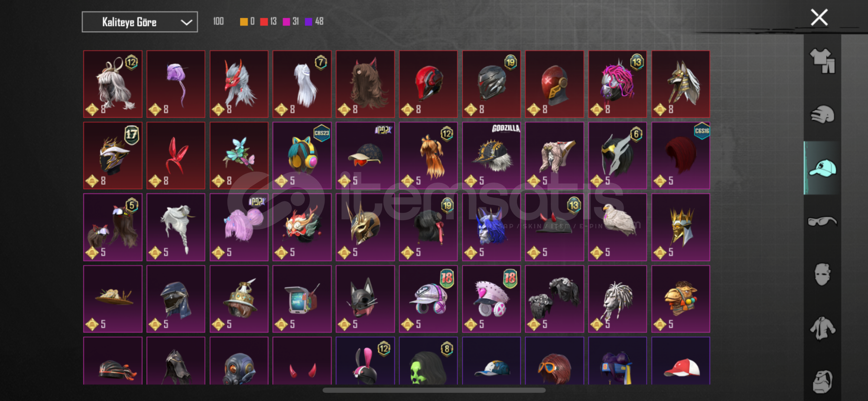Click the horizontal scrollbar at the bottom
Image resolution: width=868 pixels, height=401 pixels.
tap(434, 390)
